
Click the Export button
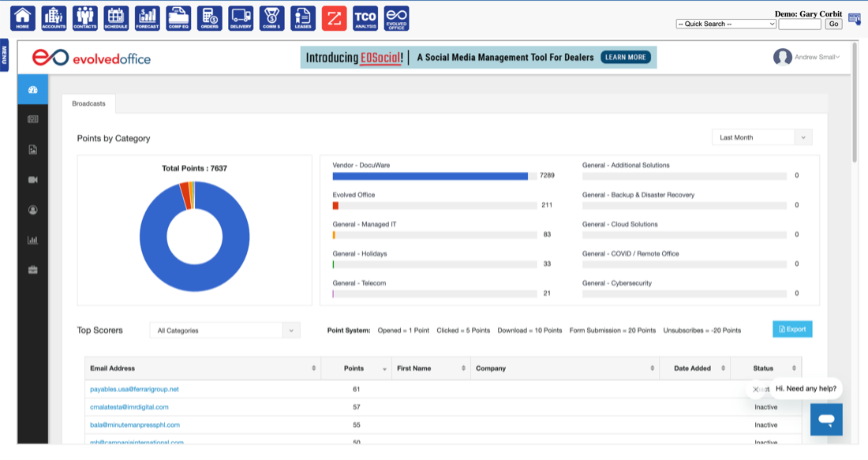click(x=792, y=329)
